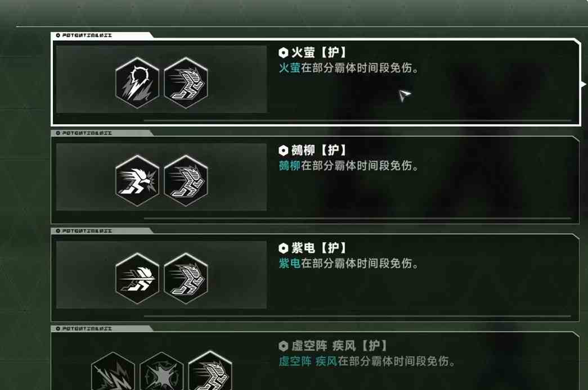Image resolution: width=588 pixels, height=390 pixels.
Task: Open the 火萤【护】 title
Action: [x=312, y=52]
